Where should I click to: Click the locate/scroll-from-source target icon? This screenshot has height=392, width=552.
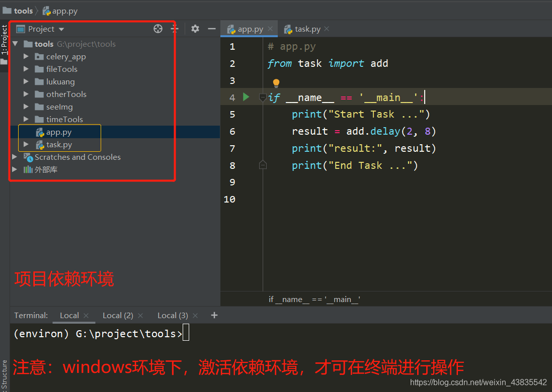[x=158, y=29]
